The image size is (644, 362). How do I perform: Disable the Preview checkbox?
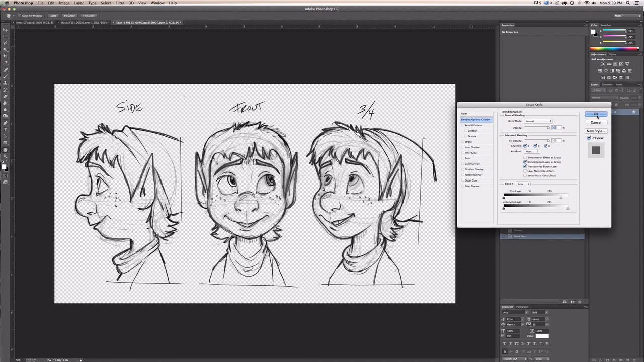(589, 138)
